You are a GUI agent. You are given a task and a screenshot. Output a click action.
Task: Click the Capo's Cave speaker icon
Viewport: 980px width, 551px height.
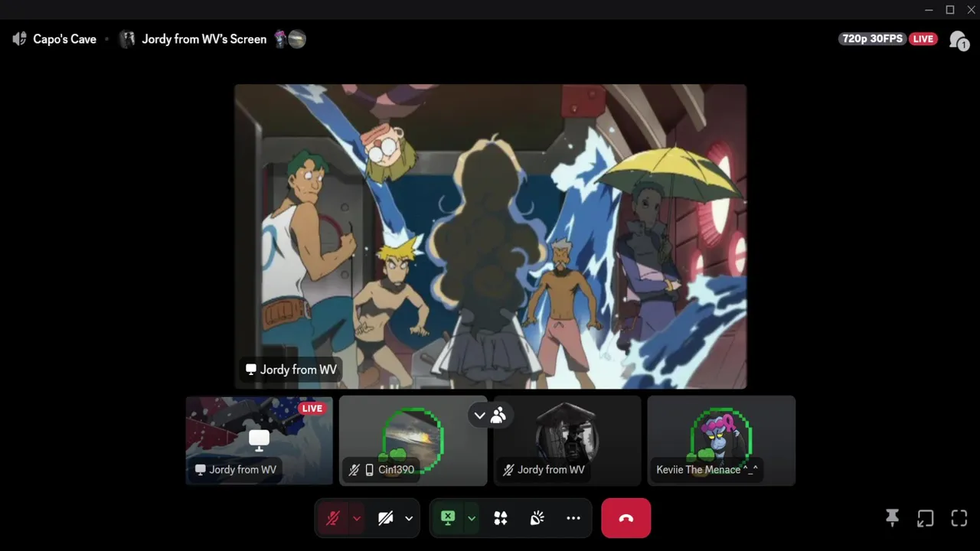[x=20, y=39]
